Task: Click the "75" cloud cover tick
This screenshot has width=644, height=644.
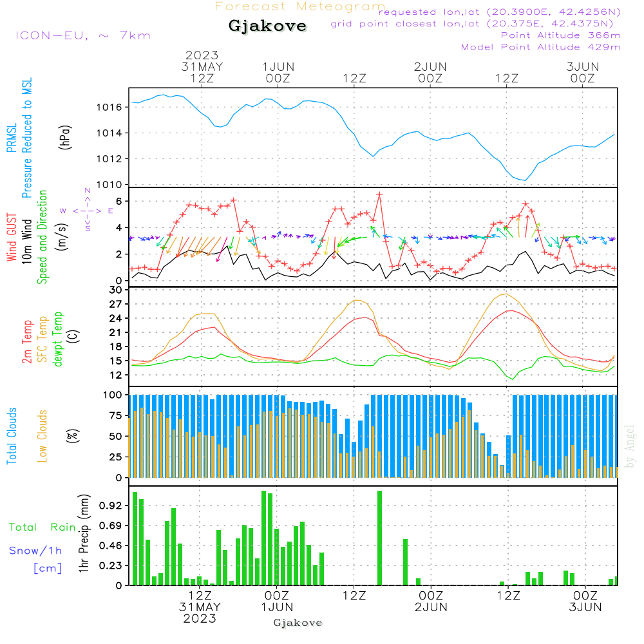Action: pos(116,416)
